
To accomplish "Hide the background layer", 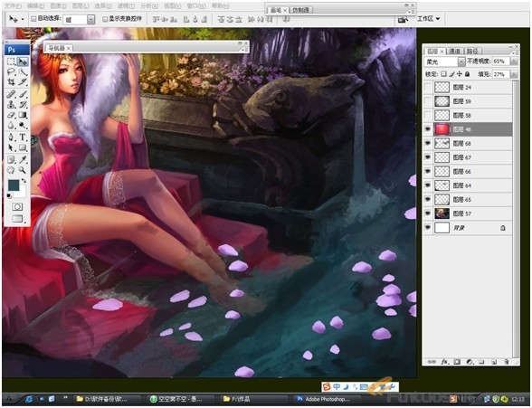I will coord(428,227).
